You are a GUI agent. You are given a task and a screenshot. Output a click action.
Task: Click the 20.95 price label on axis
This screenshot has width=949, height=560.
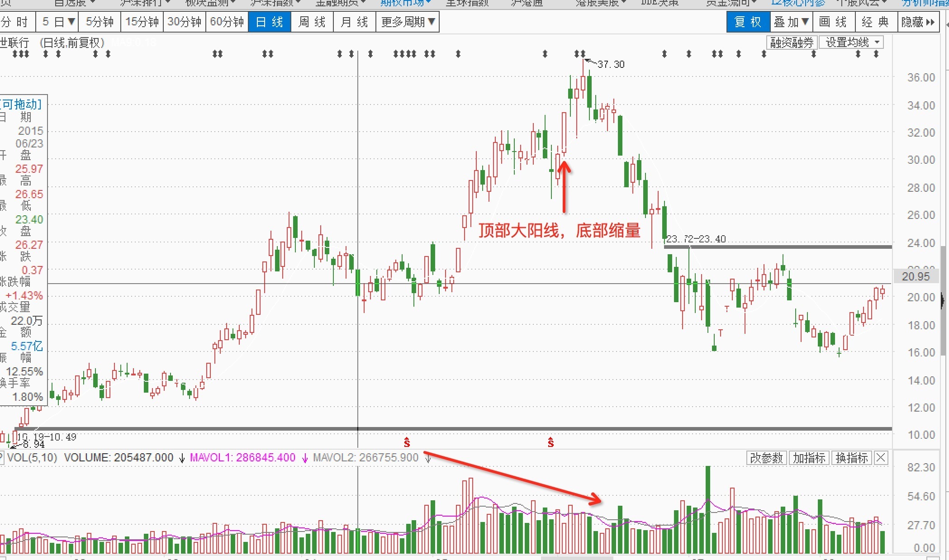tap(915, 276)
